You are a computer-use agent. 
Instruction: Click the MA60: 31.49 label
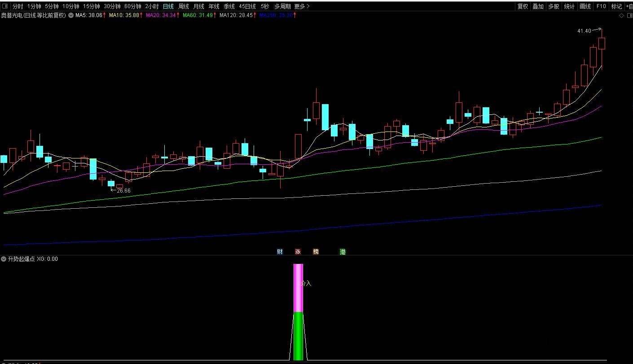click(198, 15)
